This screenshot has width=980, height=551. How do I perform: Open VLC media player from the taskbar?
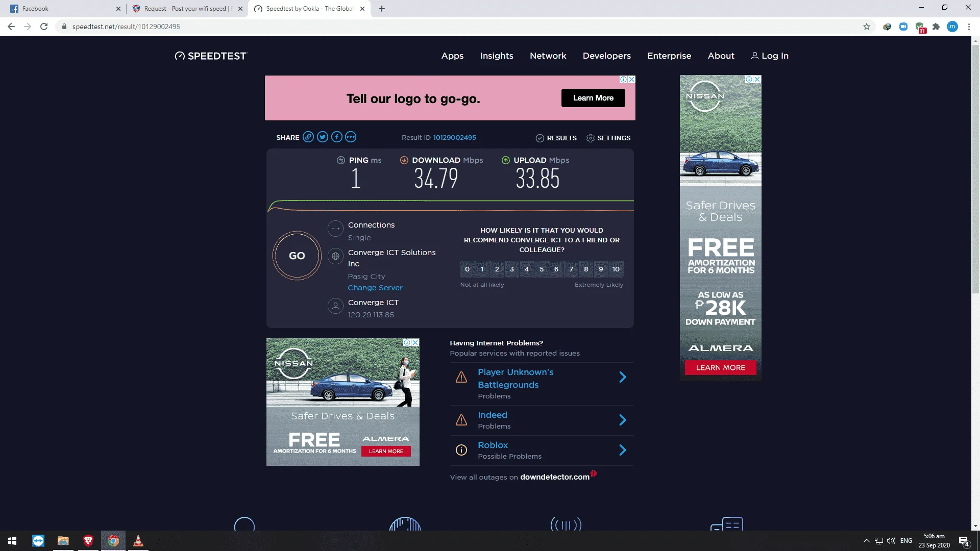[x=138, y=541]
